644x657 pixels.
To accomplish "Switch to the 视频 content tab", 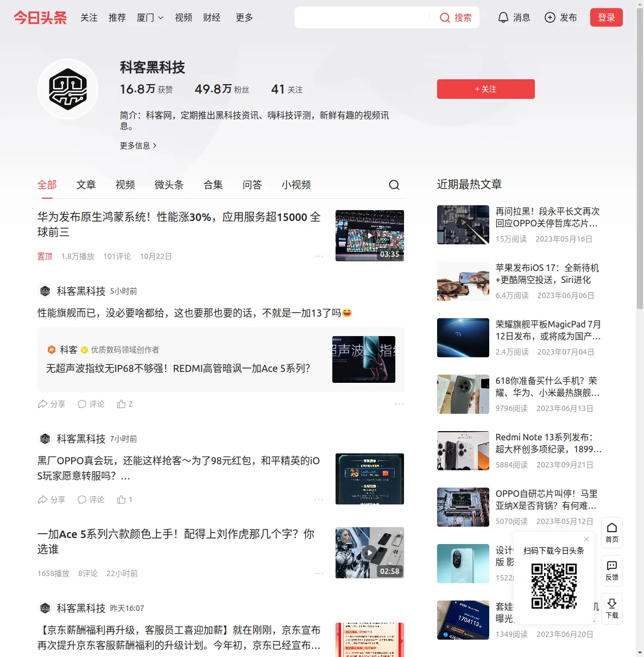I will [125, 185].
